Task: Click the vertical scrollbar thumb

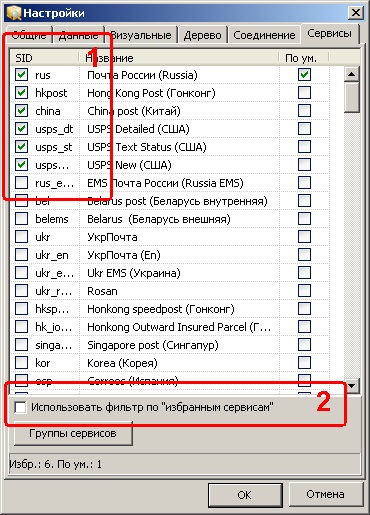Action: pyautogui.click(x=351, y=97)
